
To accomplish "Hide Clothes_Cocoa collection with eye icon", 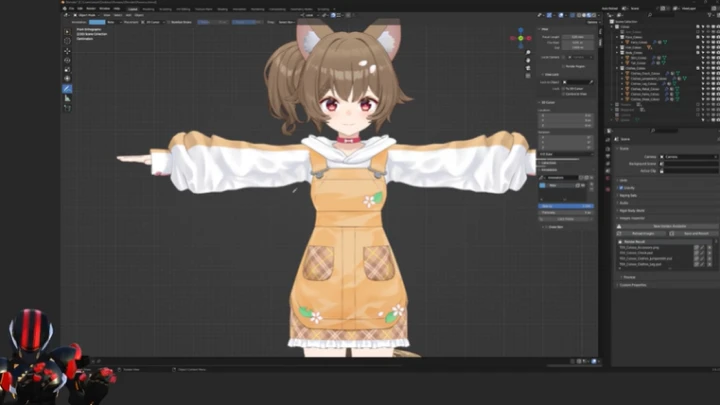I will click(708, 68).
